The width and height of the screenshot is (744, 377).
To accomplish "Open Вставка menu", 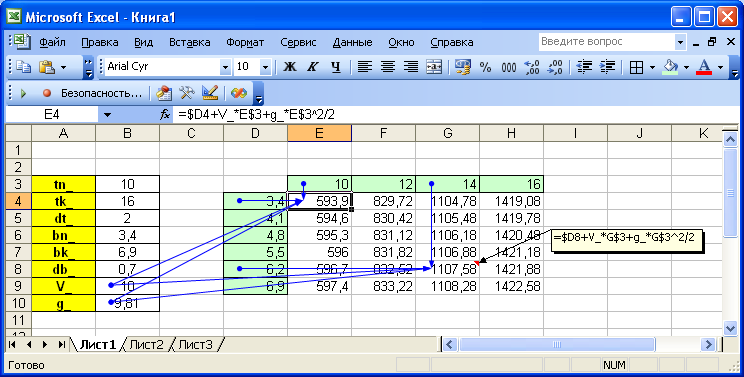I will click(189, 42).
